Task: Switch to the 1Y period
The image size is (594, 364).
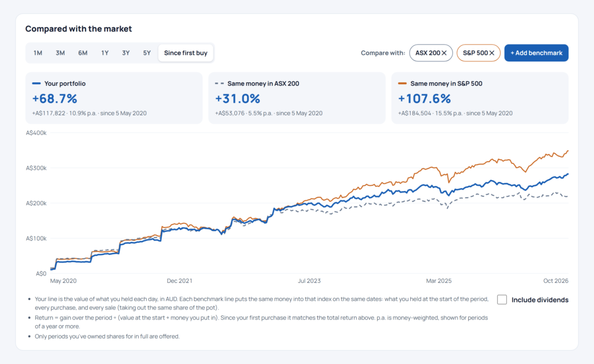Action: pos(105,53)
